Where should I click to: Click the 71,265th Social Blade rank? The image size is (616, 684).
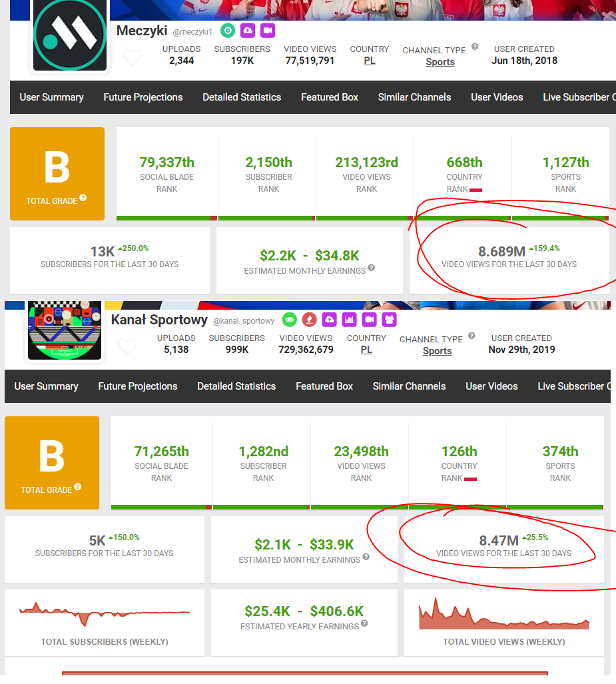(x=161, y=452)
